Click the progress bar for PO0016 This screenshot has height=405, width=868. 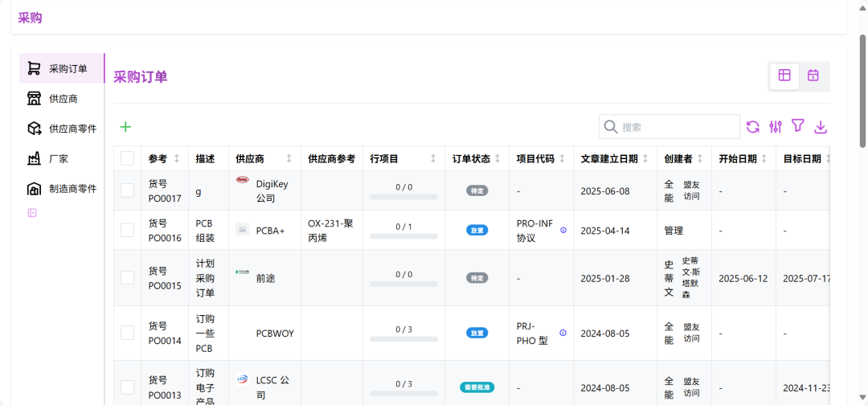pyautogui.click(x=403, y=235)
